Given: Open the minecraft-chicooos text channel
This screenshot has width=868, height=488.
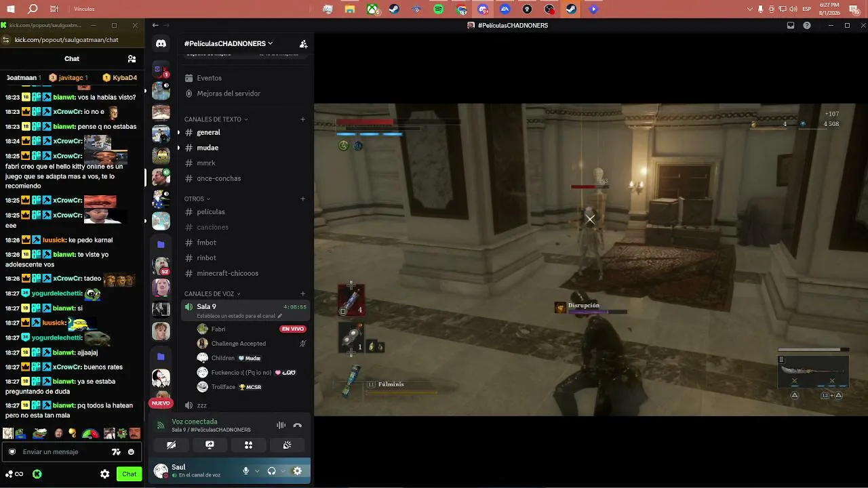Looking at the screenshot, I should pos(245,273).
